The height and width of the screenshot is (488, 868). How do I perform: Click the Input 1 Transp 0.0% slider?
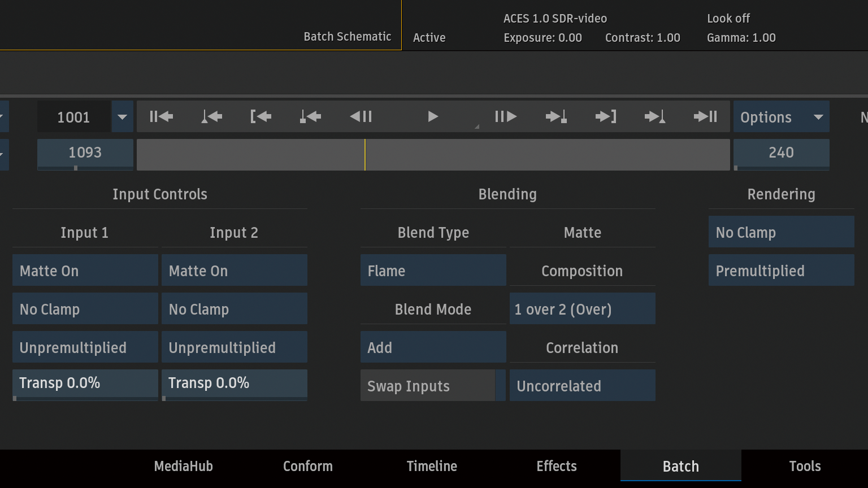[85, 385]
